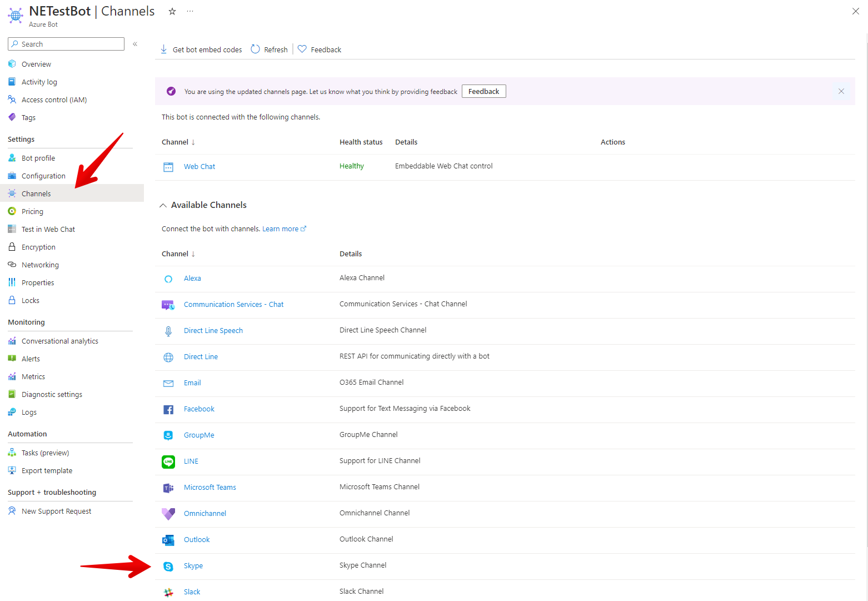
Task: Click the Communication Services chat icon
Action: click(x=168, y=305)
